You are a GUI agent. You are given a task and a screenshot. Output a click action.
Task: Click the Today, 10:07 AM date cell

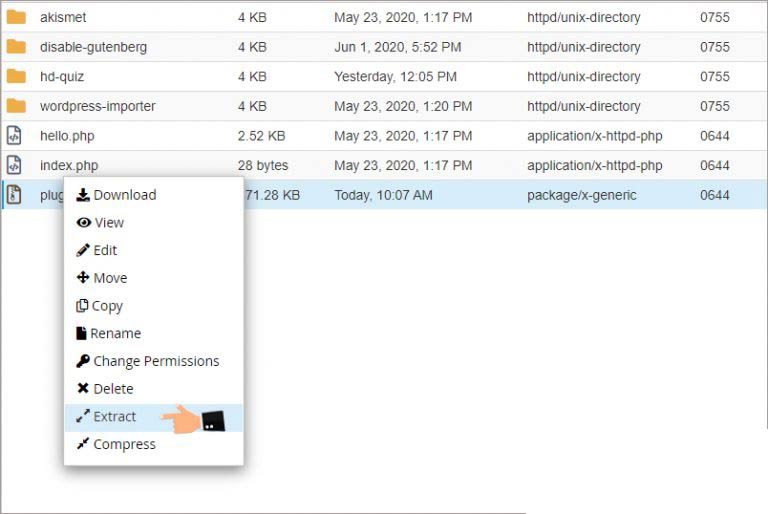tap(384, 195)
